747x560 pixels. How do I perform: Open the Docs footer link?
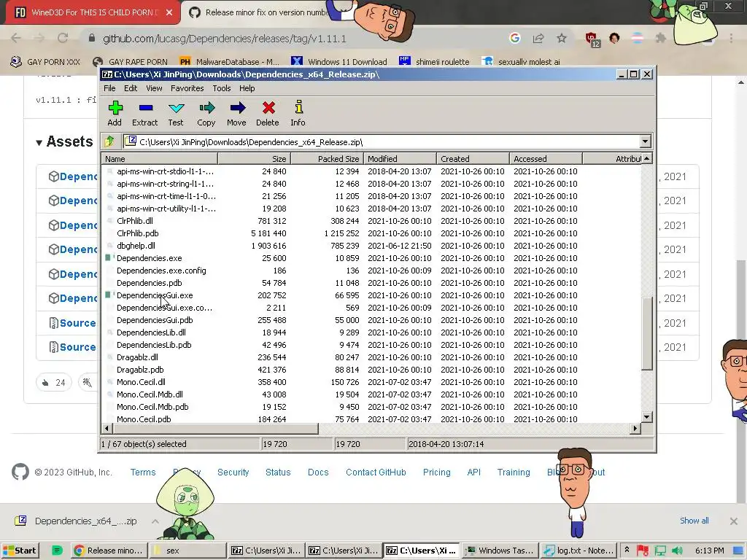pyautogui.click(x=318, y=472)
